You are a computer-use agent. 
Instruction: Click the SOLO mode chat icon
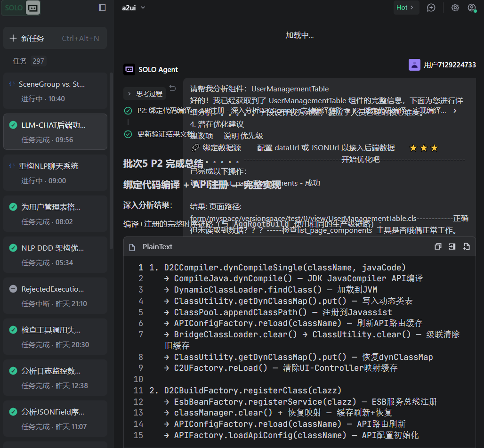[x=32, y=8]
